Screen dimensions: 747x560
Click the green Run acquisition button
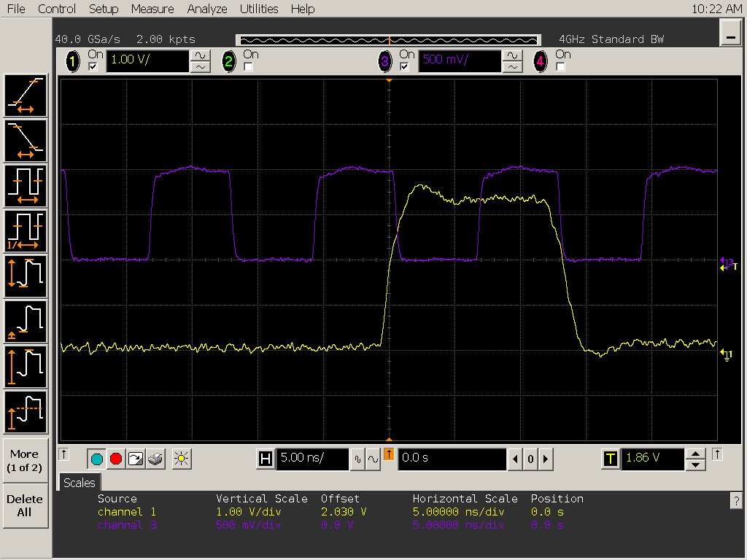click(97, 459)
